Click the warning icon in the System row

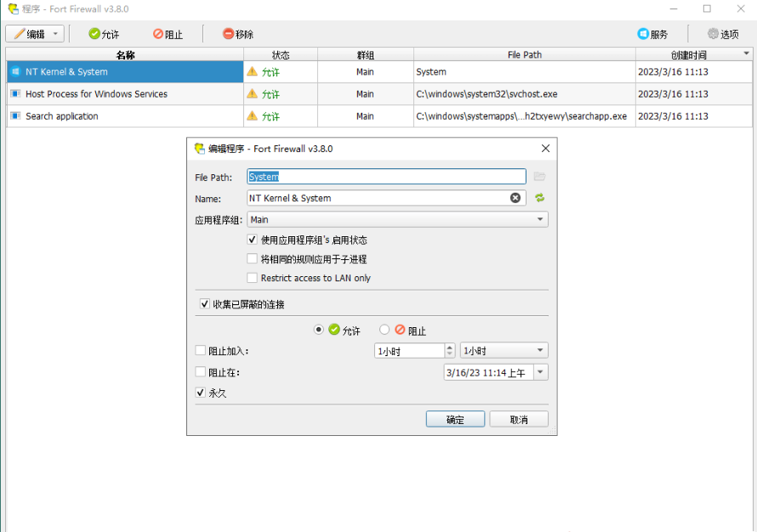point(252,71)
